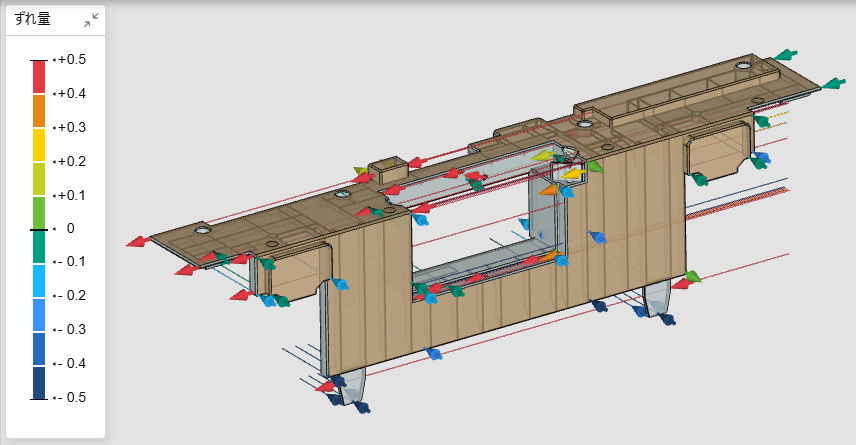Click the red color band for +0.4 to +0.5
This screenshot has width=856, height=445.
coord(38,77)
